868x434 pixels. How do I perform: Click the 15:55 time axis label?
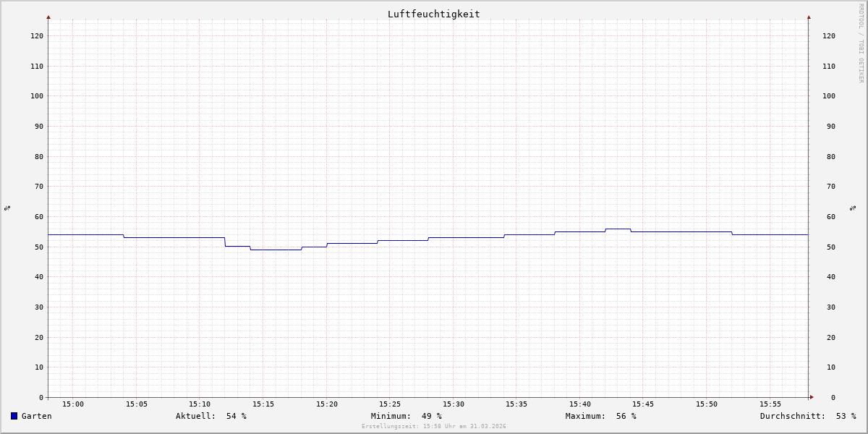pos(770,404)
